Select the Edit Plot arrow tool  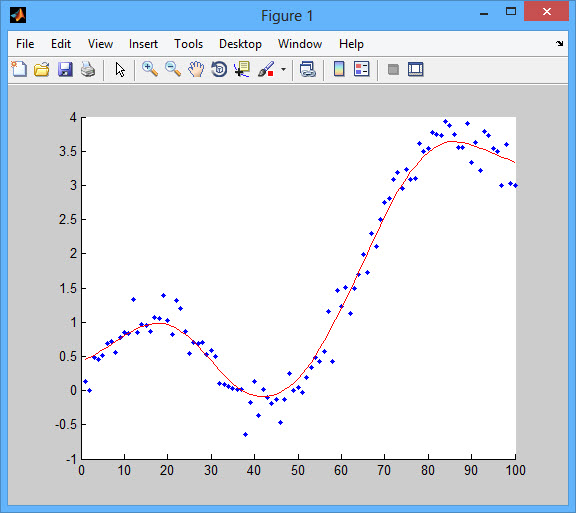[120, 69]
